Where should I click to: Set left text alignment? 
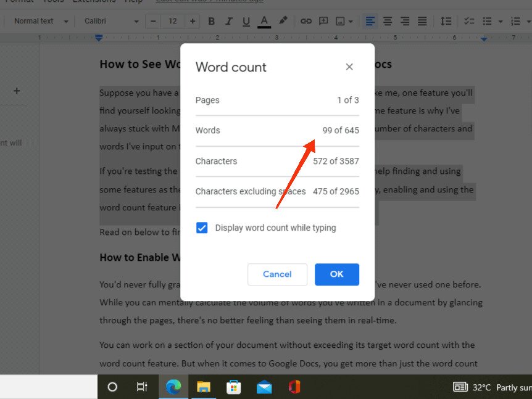tap(370, 22)
